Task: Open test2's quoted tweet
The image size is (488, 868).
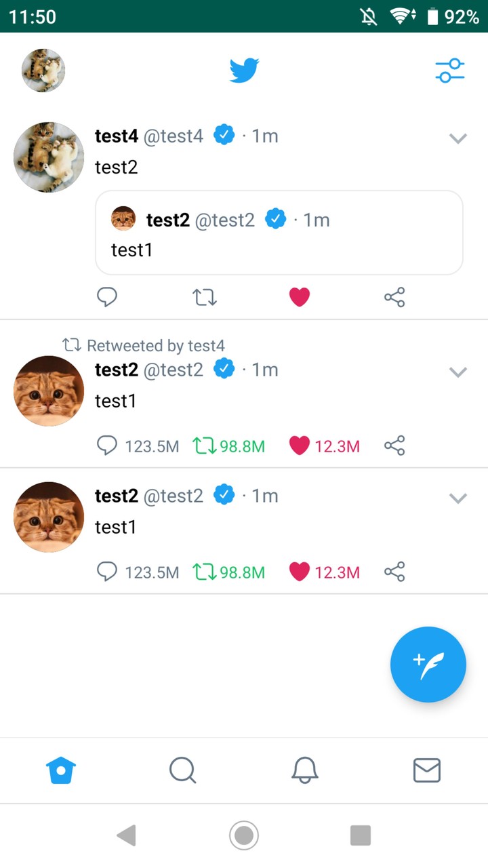Action: 279,233
